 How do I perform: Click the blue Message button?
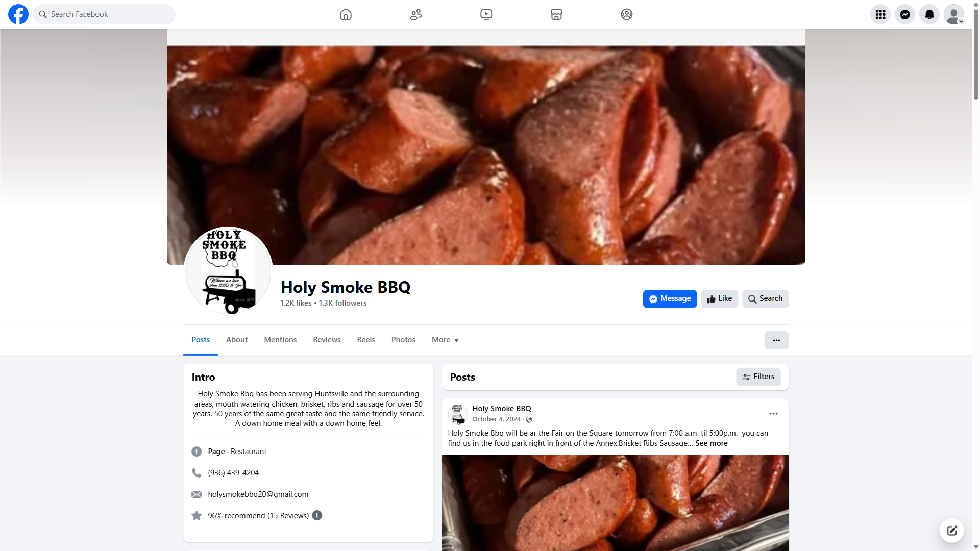pyautogui.click(x=670, y=299)
